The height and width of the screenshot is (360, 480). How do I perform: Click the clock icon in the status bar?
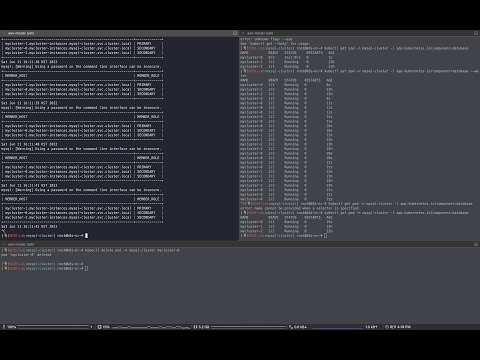tap(387, 327)
